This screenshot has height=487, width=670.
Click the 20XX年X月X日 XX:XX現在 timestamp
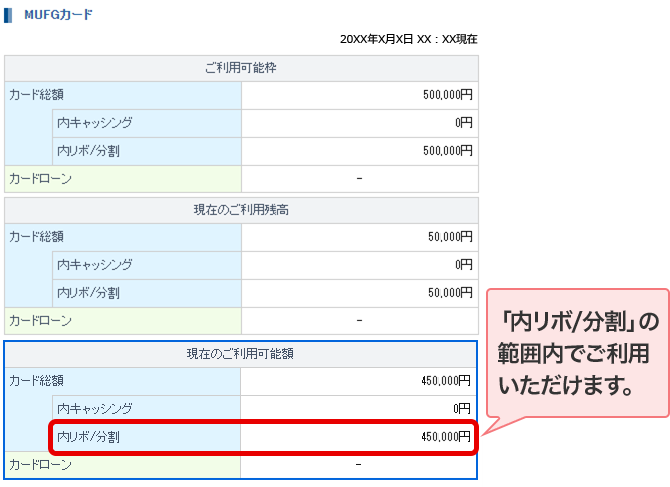pyautogui.click(x=408, y=39)
